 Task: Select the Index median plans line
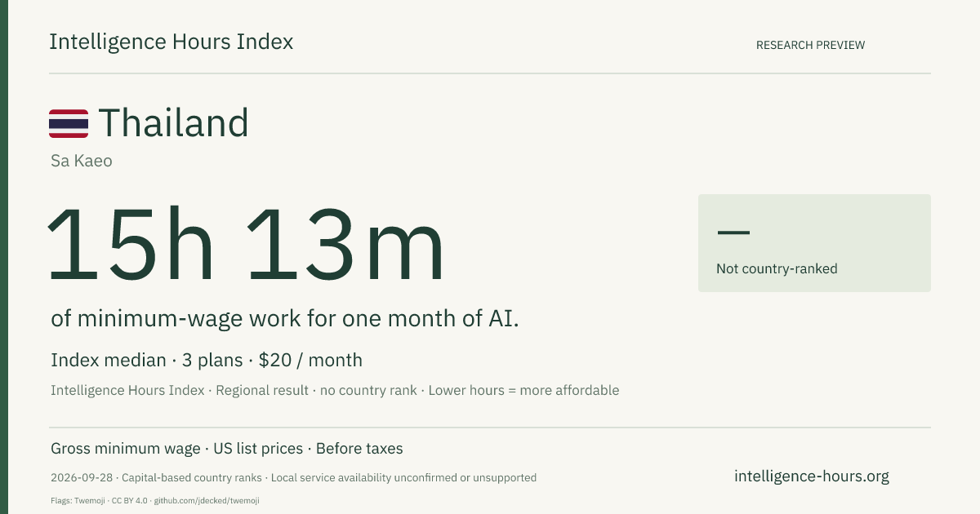point(207,360)
